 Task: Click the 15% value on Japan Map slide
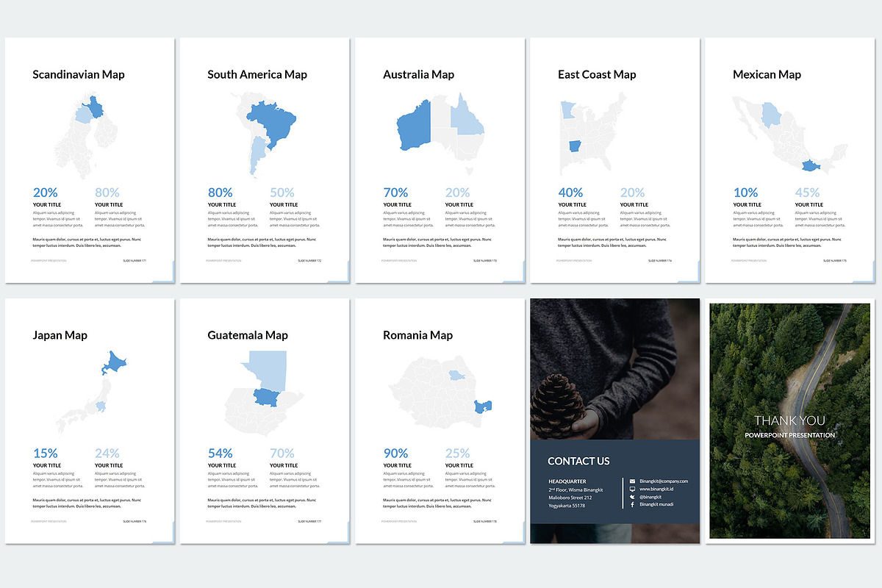click(45, 453)
